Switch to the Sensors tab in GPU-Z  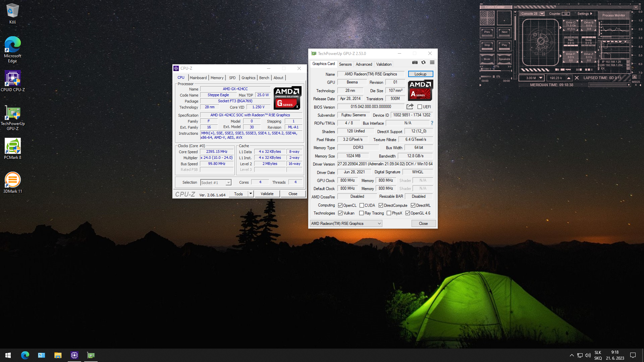(x=345, y=64)
